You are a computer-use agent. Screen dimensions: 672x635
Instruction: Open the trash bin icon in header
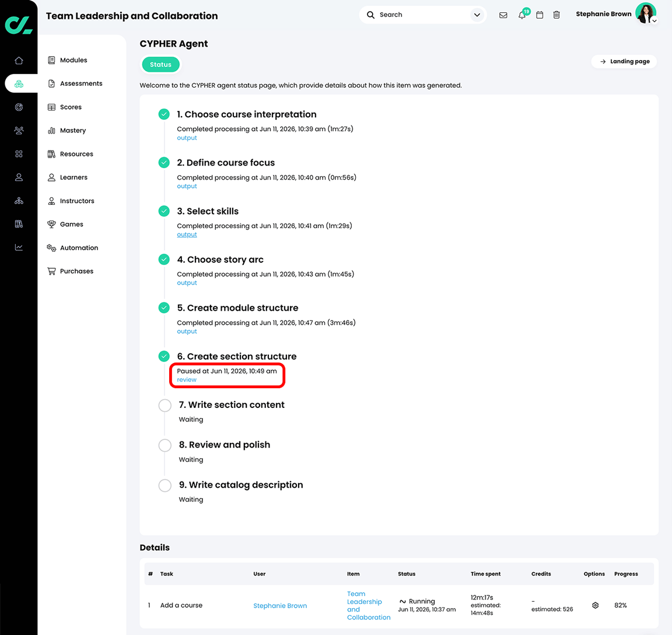[556, 15]
